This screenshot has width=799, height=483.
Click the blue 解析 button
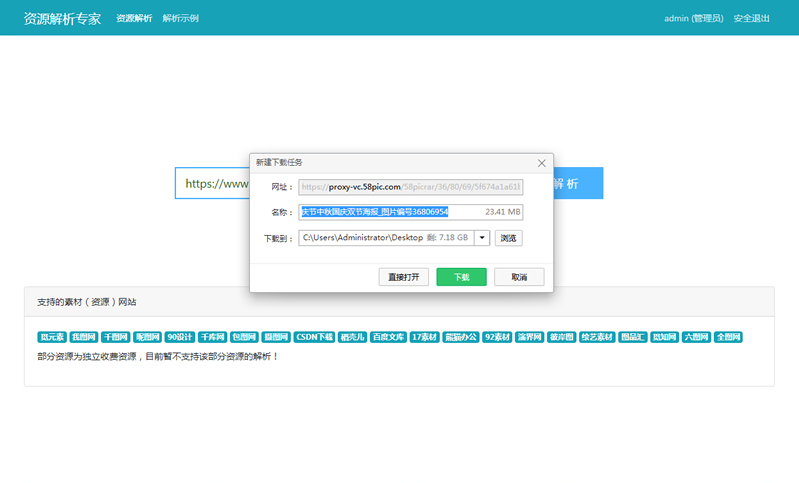pos(577,184)
